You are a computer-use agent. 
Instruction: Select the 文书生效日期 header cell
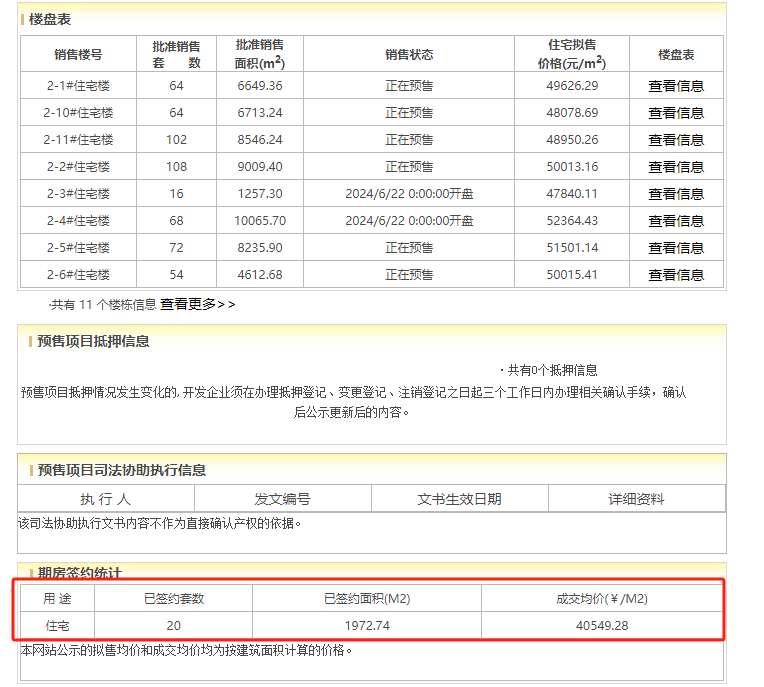point(459,499)
